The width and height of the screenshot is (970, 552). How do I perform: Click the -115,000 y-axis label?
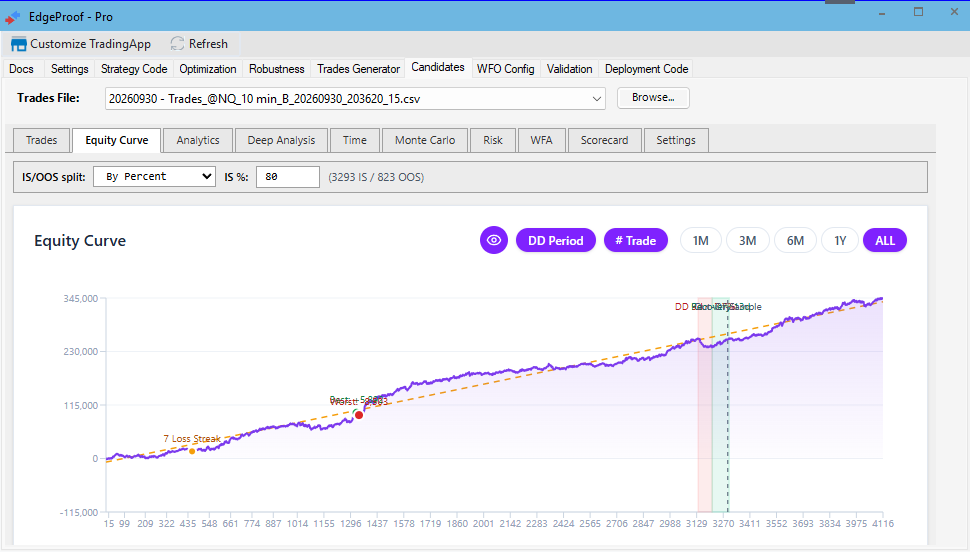(x=79, y=512)
